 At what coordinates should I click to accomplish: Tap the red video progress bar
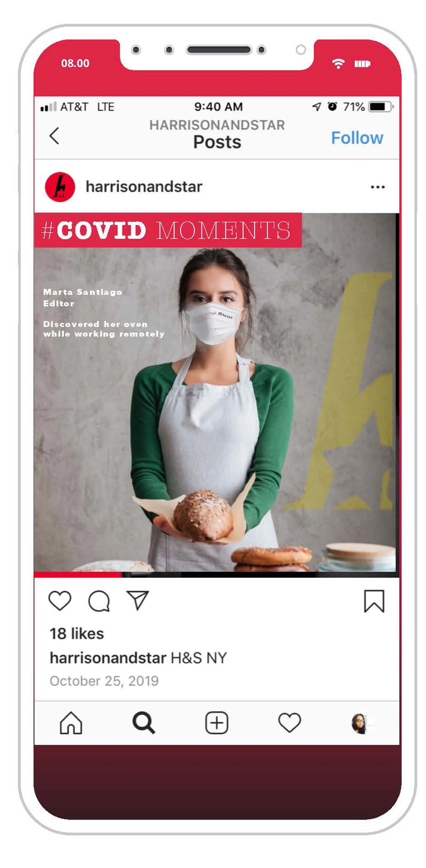coord(78,575)
